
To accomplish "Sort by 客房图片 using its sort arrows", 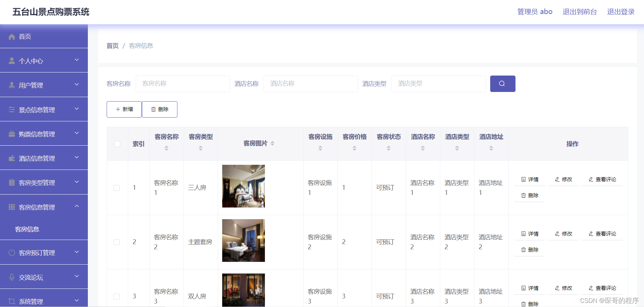I will pyautogui.click(x=272, y=144).
